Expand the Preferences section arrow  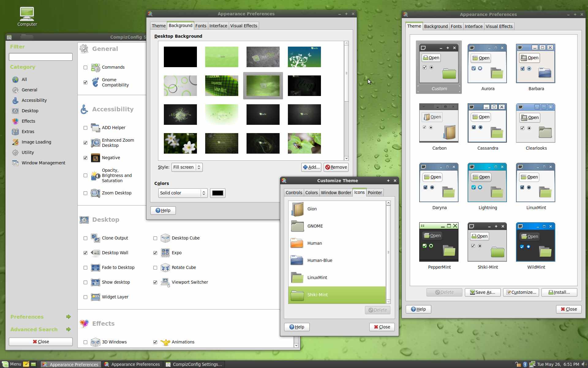click(69, 317)
